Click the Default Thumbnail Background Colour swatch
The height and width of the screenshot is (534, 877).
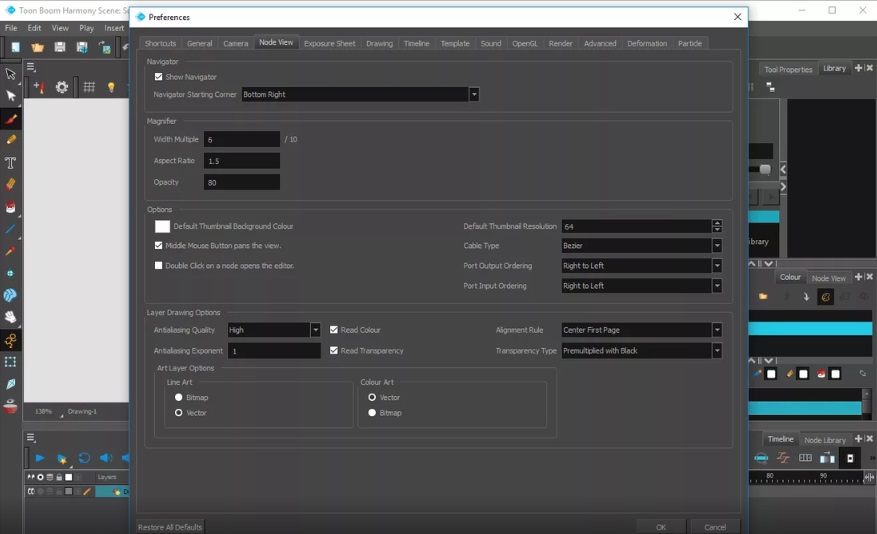pos(162,227)
